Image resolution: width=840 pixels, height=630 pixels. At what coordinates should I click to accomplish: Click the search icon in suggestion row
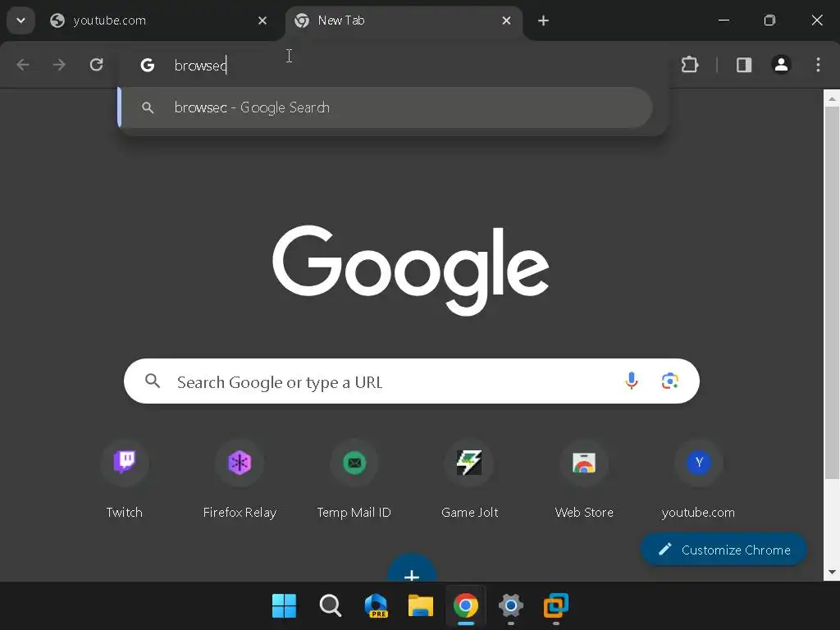148,107
